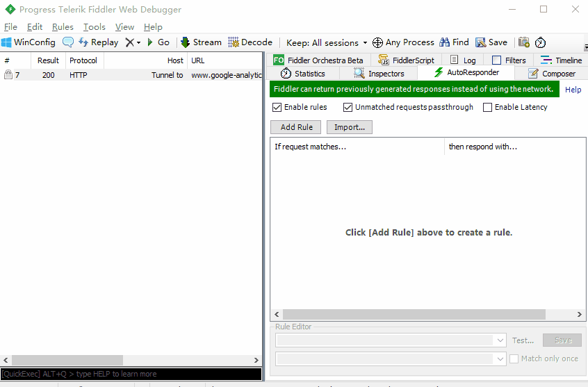588x387 pixels.
Task: Toggle Decode in the toolbar
Action: 250,42
